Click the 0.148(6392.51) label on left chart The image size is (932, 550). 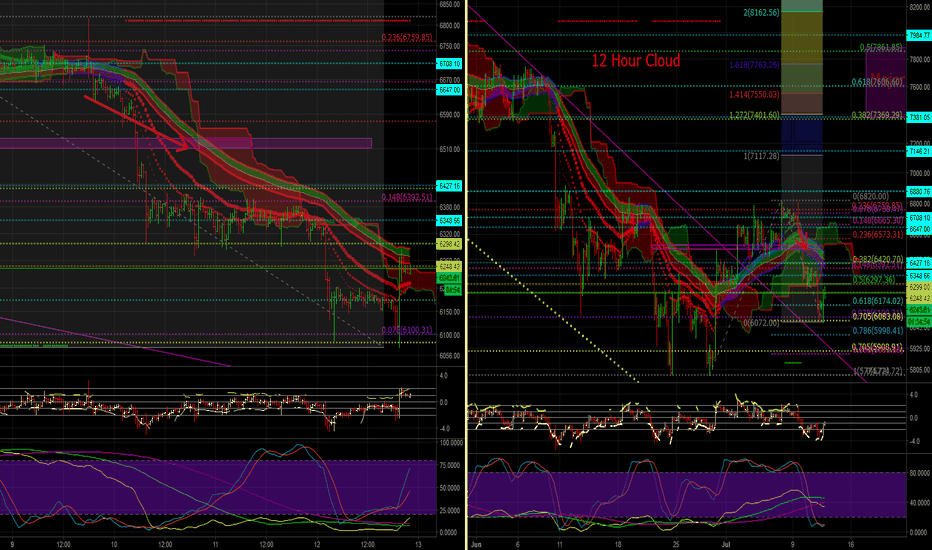click(x=407, y=197)
